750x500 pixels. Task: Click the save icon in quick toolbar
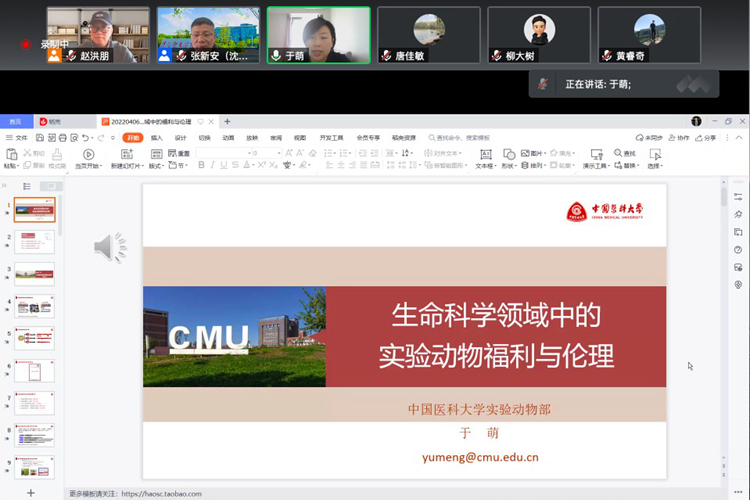pyautogui.click(x=39, y=137)
